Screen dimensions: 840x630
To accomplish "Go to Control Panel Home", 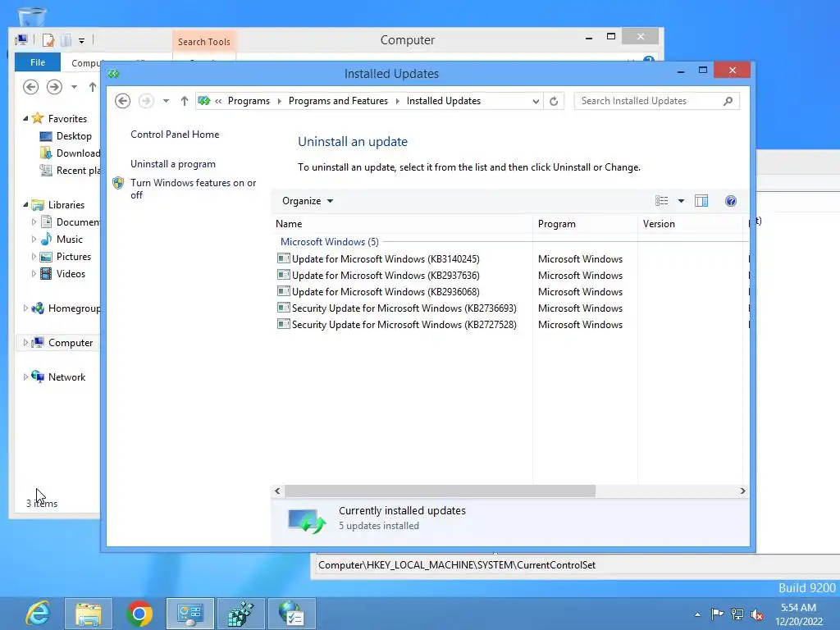I will (x=175, y=135).
